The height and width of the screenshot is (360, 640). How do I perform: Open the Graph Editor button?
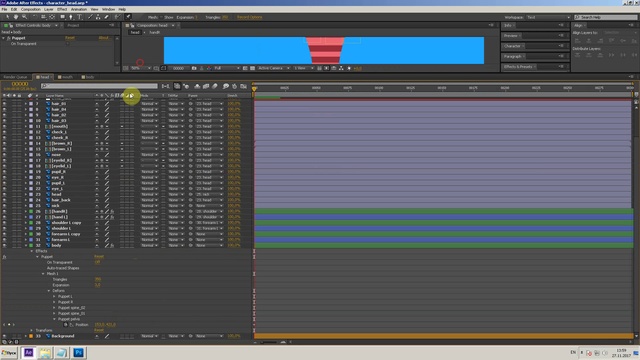coord(243,86)
